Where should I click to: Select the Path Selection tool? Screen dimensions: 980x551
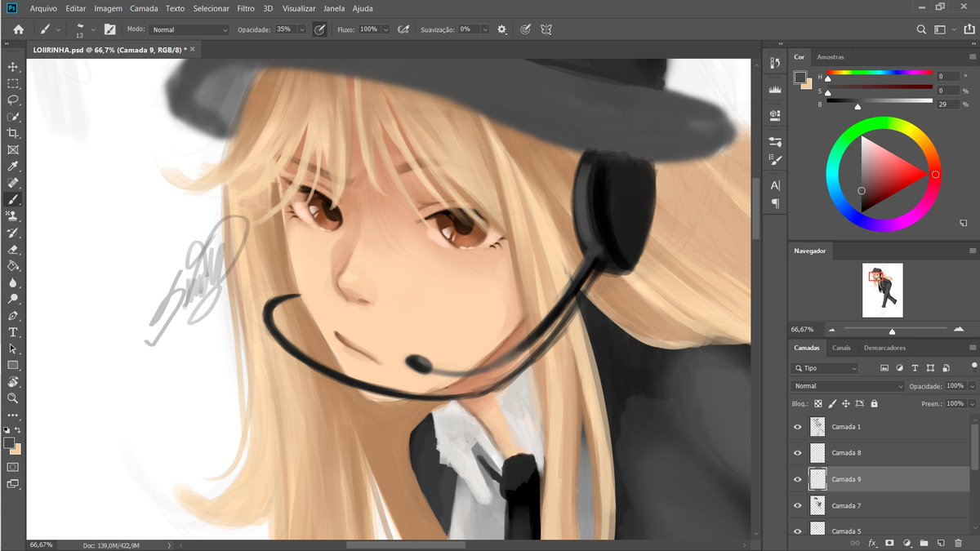pyautogui.click(x=13, y=349)
